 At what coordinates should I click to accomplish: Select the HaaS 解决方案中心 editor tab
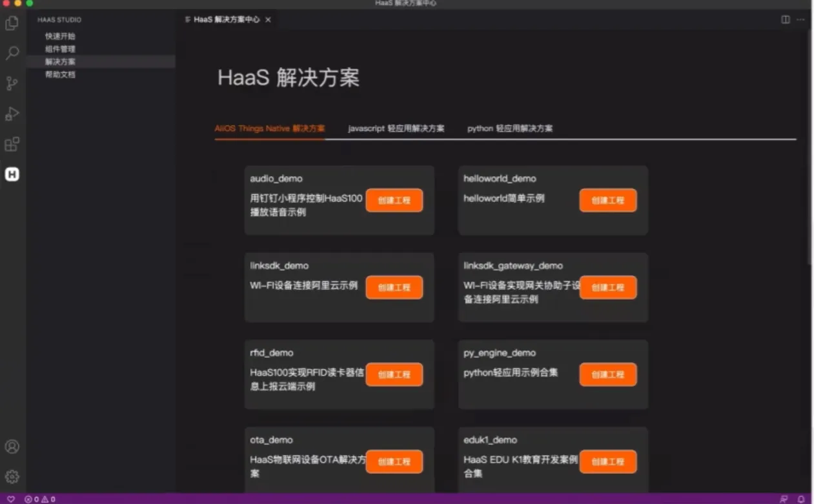click(227, 20)
